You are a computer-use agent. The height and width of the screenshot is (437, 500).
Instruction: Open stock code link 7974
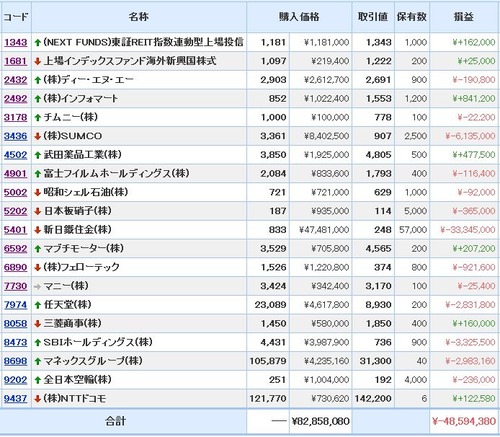tap(16, 305)
